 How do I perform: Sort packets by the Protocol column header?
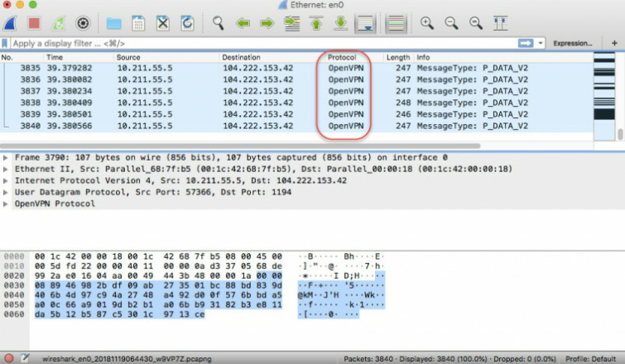click(342, 57)
